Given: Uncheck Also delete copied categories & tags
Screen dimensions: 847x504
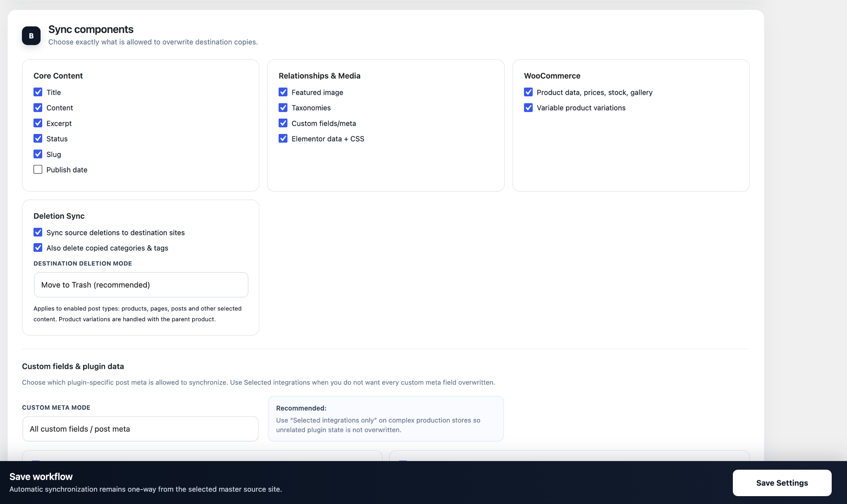Looking at the screenshot, I should (38, 248).
